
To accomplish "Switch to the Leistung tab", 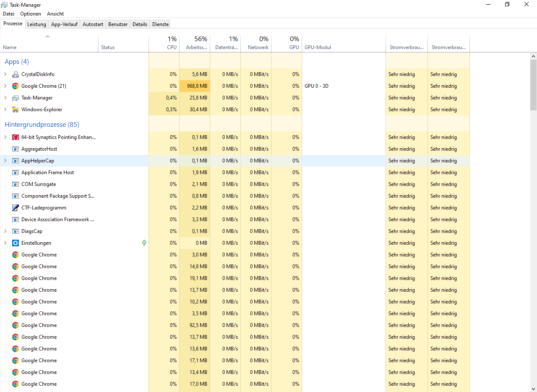I will [x=36, y=24].
